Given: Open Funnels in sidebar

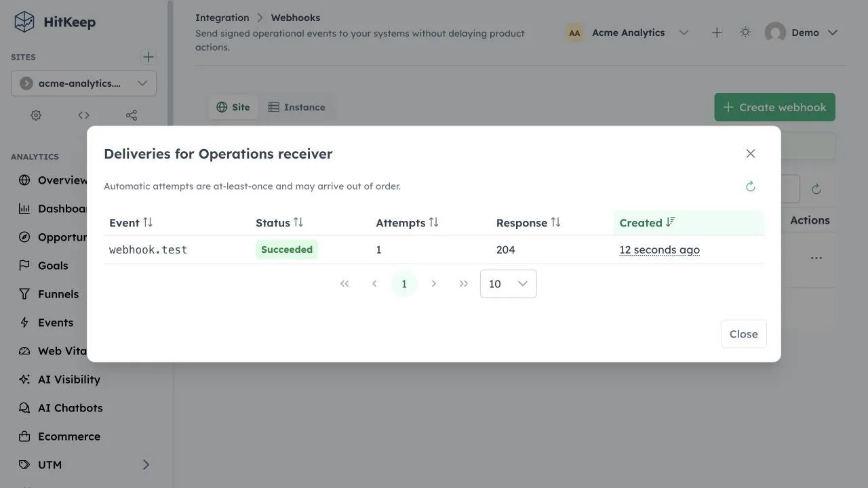Looking at the screenshot, I should pyautogui.click(x=58, y=294).
